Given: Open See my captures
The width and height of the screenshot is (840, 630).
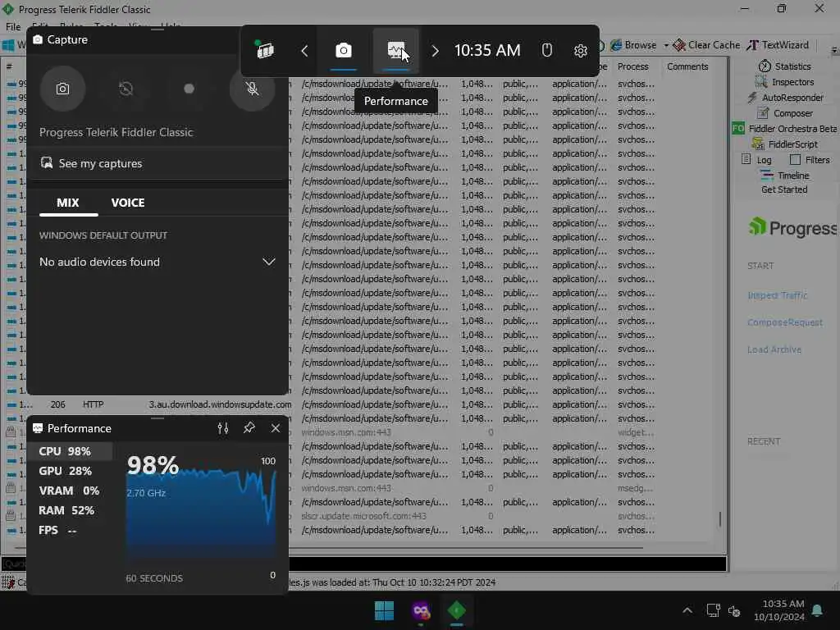Looking at the screenshot, I should [x=91, y=163].
